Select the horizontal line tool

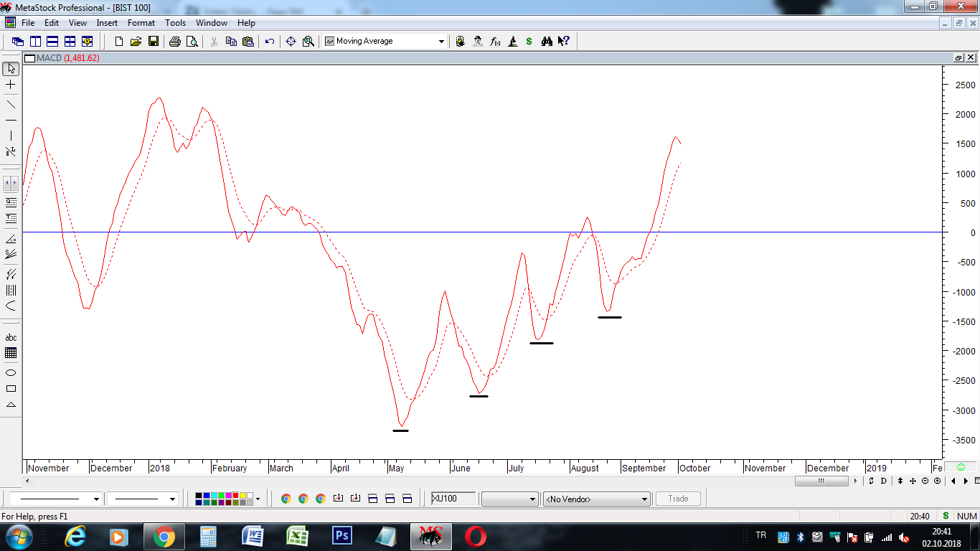tap(11, 120)
